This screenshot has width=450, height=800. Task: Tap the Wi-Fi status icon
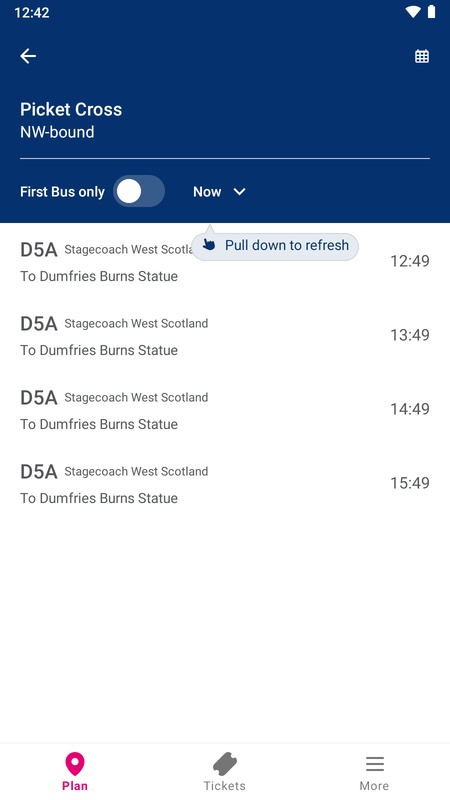pyautogui.click(x=412, y=12)
